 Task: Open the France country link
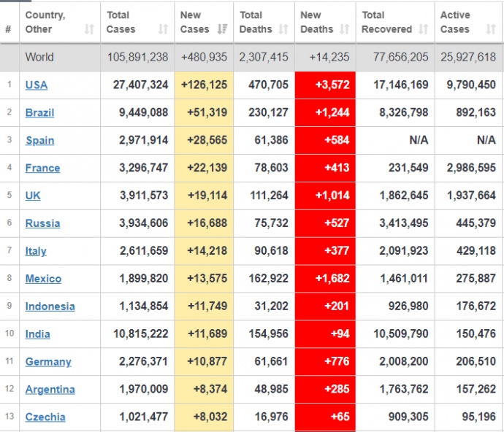(x=42, y=168)
